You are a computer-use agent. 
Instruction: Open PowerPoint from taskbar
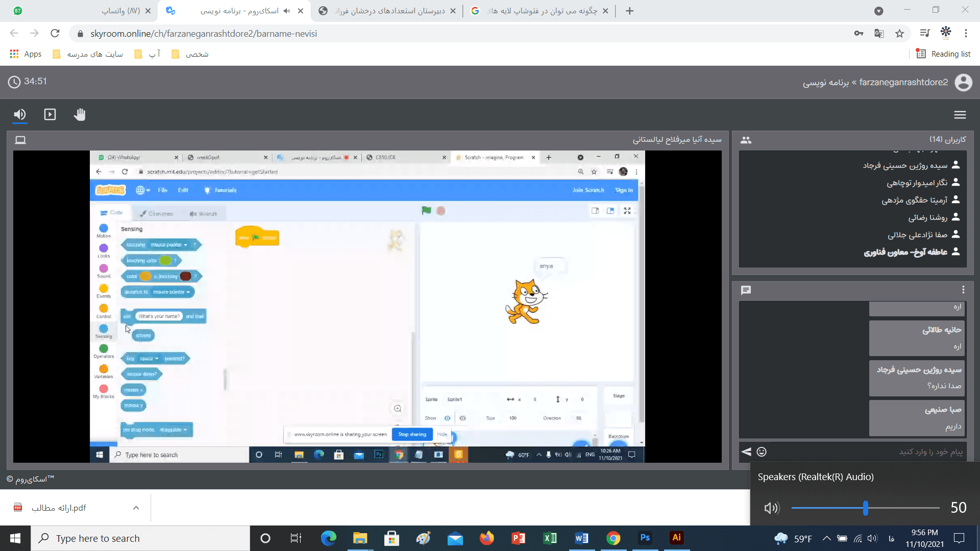tap(518, 538)
